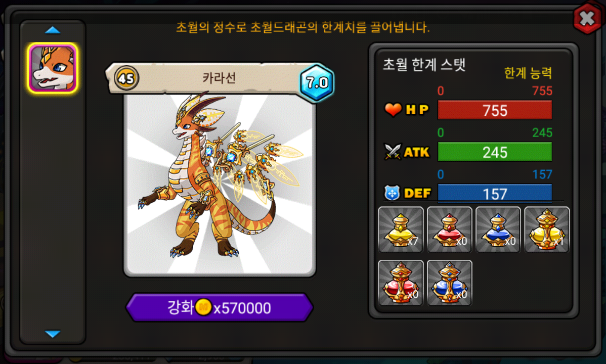The image size is (606, 364).
Task: Click the 7.0 hexagon grade badge
Action: coord(317,82)
